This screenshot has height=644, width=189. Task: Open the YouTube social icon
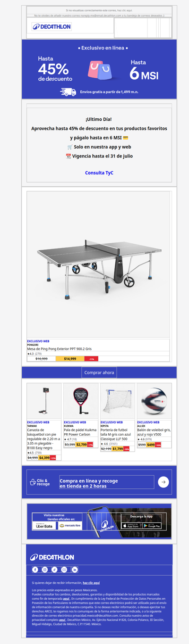click(x=65, y=570)
